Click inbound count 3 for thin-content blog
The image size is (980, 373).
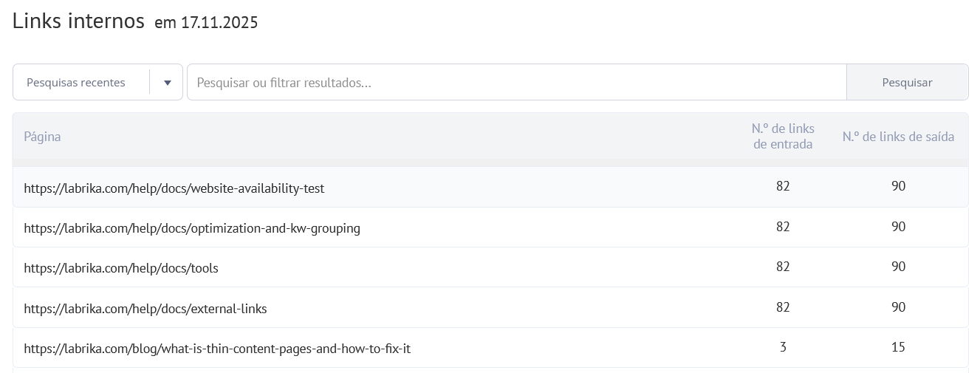[783, 347]
